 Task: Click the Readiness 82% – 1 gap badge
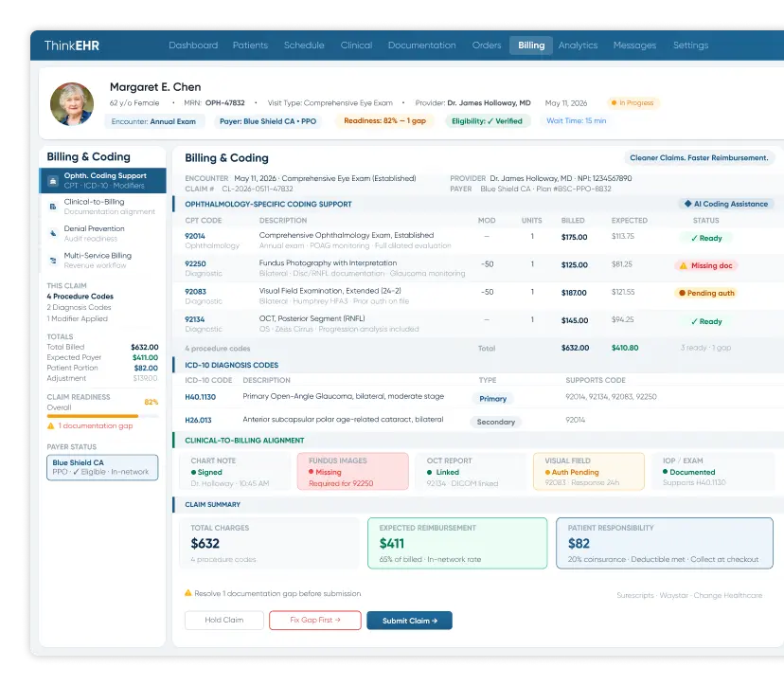point(385,120)
